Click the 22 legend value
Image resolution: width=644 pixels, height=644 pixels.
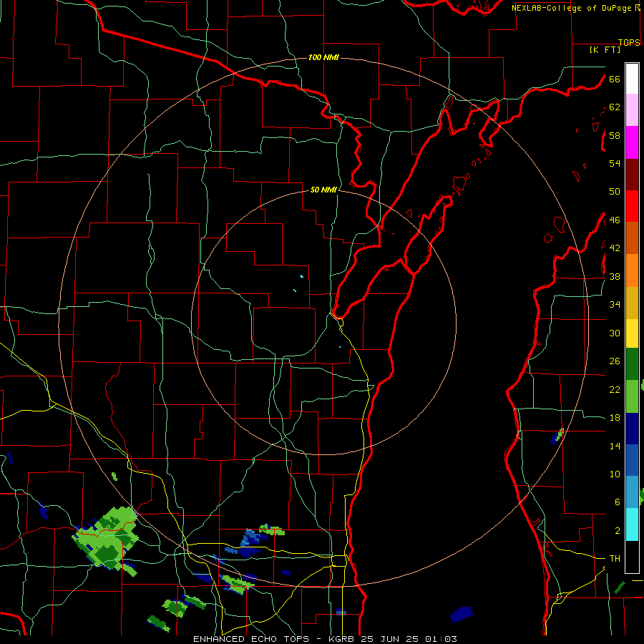coord(615,389)
